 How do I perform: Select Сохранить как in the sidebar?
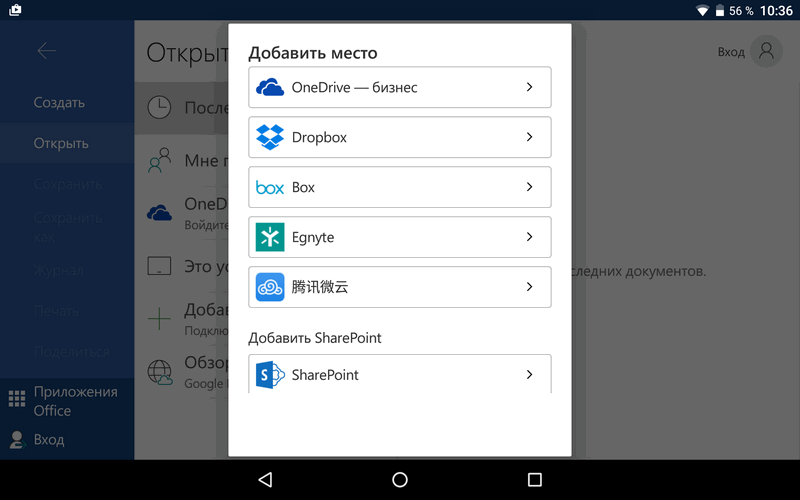[x=68, y=228]
